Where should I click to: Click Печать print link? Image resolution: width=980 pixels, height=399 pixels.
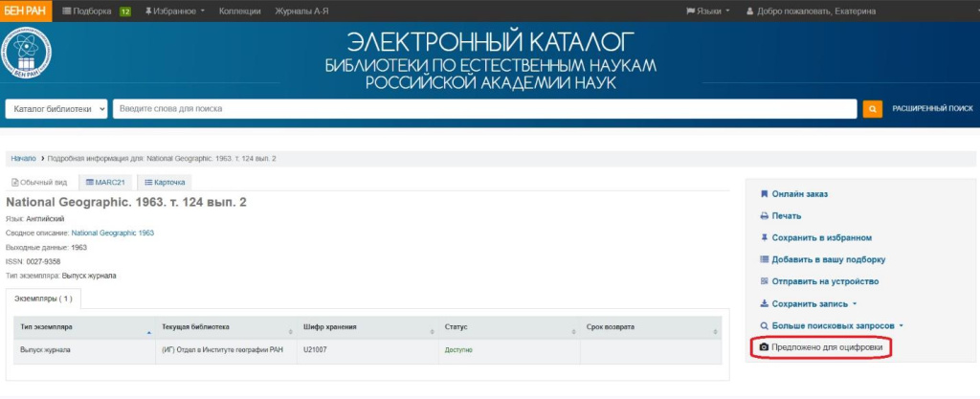(787, 216)
